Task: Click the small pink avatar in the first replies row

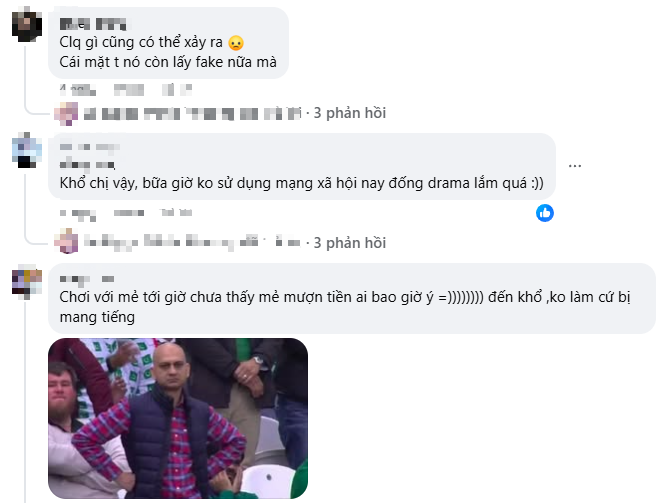Action: coord(66,114)
